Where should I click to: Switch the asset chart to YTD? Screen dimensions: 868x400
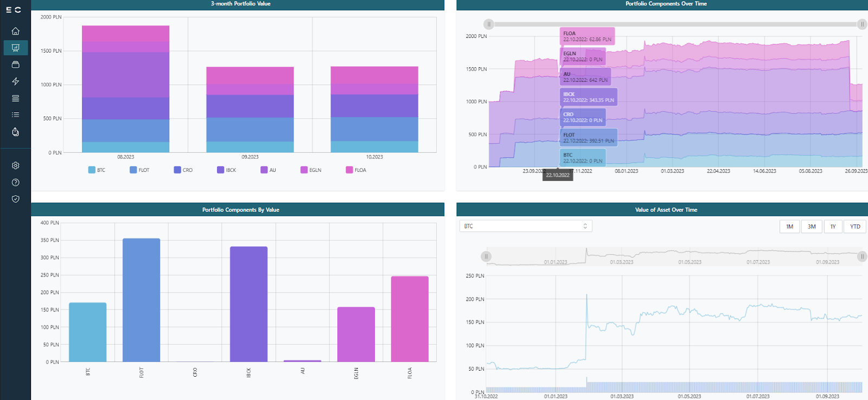(x=855, y=227)
